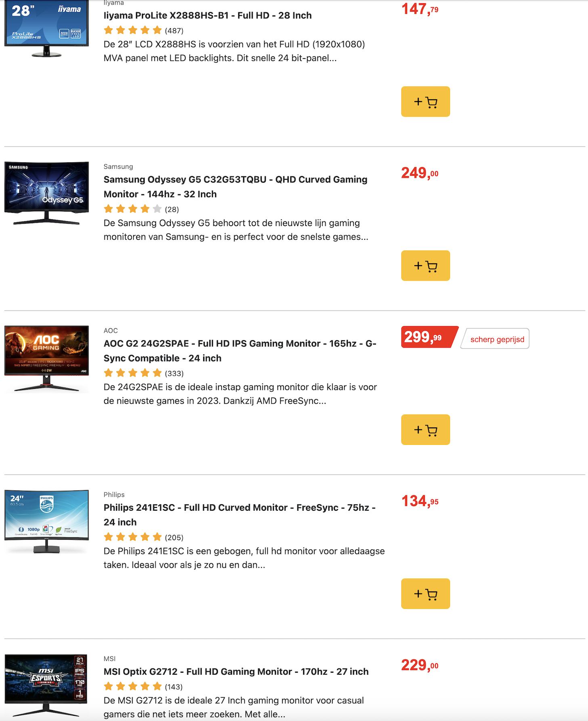Image resolution: width=588 pixels, height=721 pixels.
Task: View Samsung Odyssey G5 product image
Action: [46, 193]
